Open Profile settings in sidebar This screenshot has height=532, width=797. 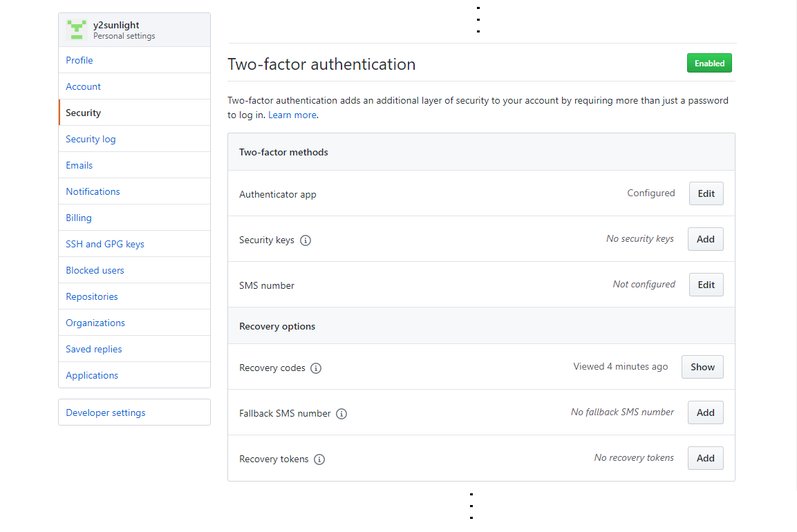pos(79,60)
